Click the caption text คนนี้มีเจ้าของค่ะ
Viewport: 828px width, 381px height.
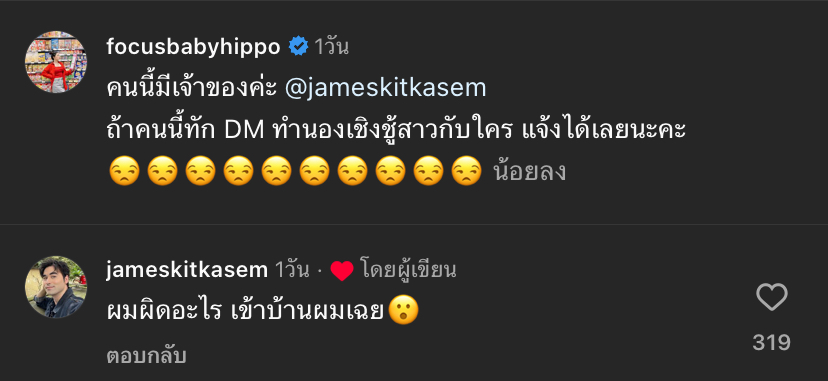pos(192,89)
